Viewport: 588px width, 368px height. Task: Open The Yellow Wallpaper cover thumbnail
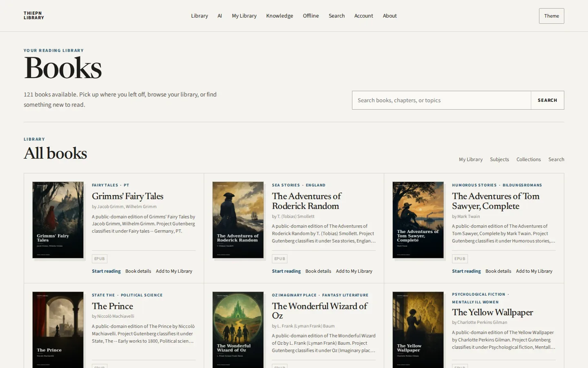[x=418, y=330]
